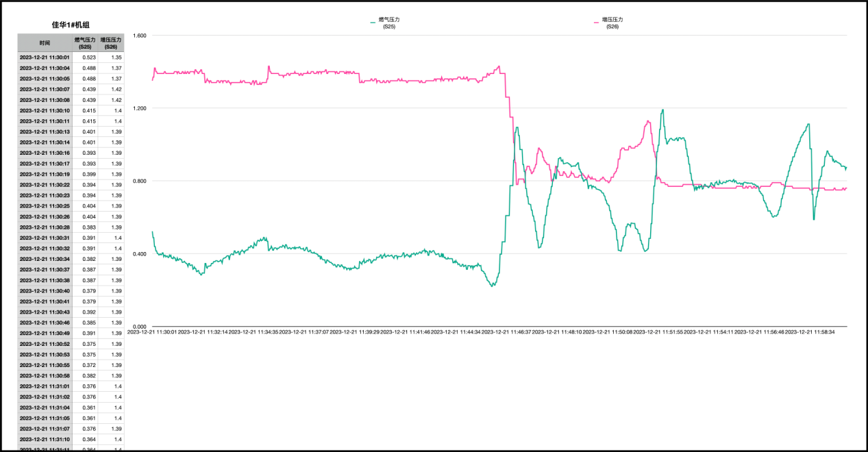Select the table title 佳华1#机组
The height and width of the screenshot is (452, 868).
point(71,25)
